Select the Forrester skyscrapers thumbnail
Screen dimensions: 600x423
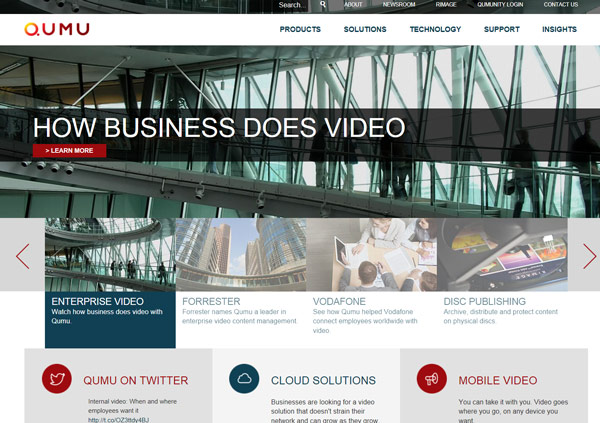[x=241, y=255]
